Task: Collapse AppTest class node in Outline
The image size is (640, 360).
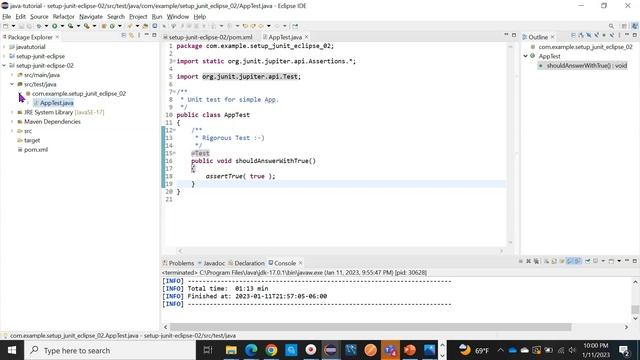Action: click(526, 56)
